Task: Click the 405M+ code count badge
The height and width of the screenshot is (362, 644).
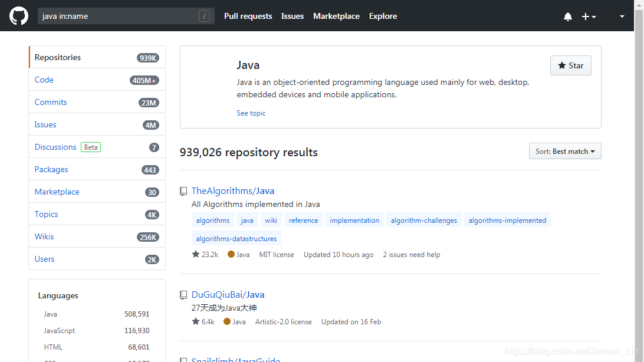Action: 144,80
